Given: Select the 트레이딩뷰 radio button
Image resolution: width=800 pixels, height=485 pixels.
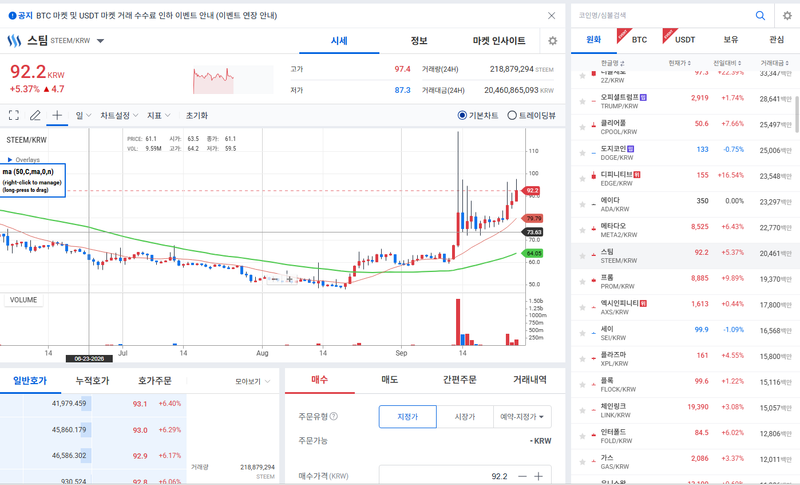Looking at the screenshot, I should [x=512, y=115].
